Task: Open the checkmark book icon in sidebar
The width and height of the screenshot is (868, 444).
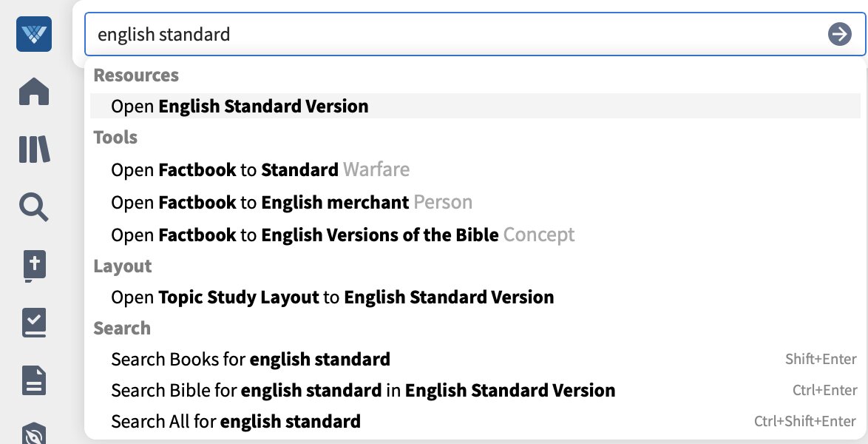Action: (34, 323)
